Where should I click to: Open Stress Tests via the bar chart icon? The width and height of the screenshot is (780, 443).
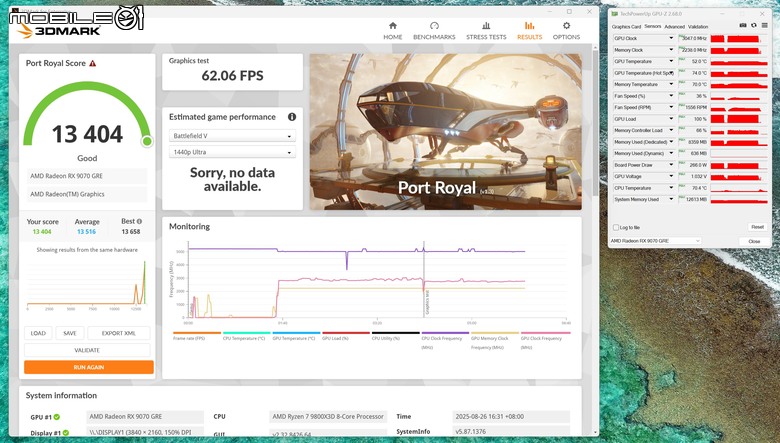click(486, 26)
